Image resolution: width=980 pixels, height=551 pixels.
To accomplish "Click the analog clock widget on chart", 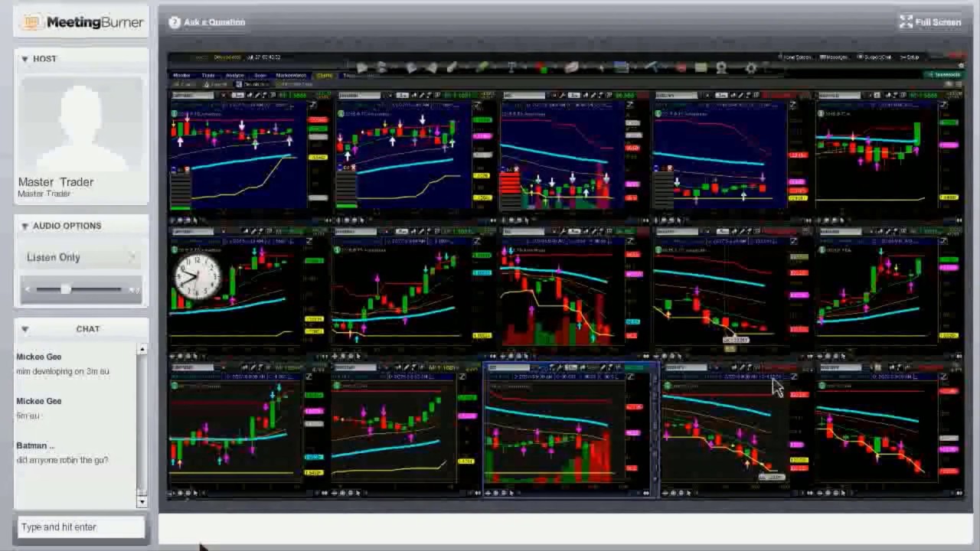I will coord(198,277).
